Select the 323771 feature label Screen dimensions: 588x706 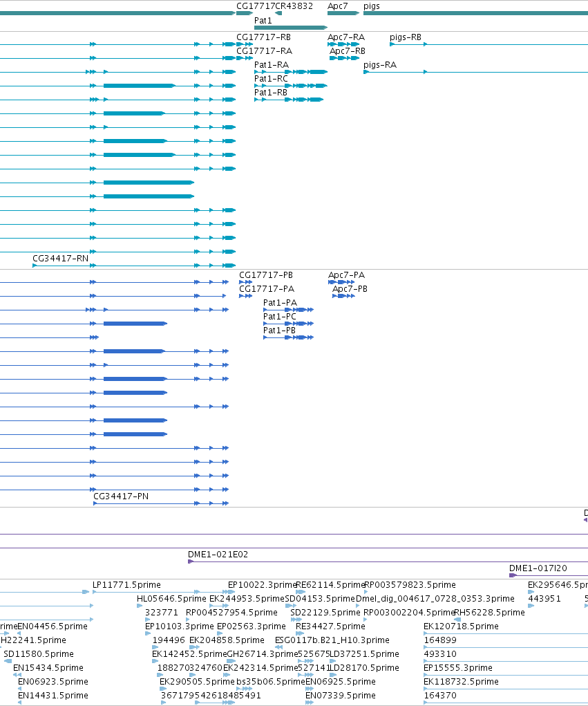(162, 613)
